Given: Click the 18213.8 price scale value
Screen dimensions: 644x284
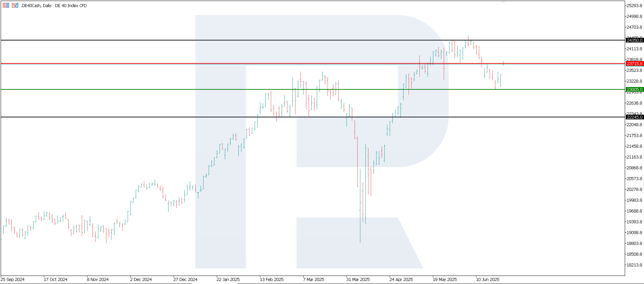Looking at the screenshot, I should (634, 265).
